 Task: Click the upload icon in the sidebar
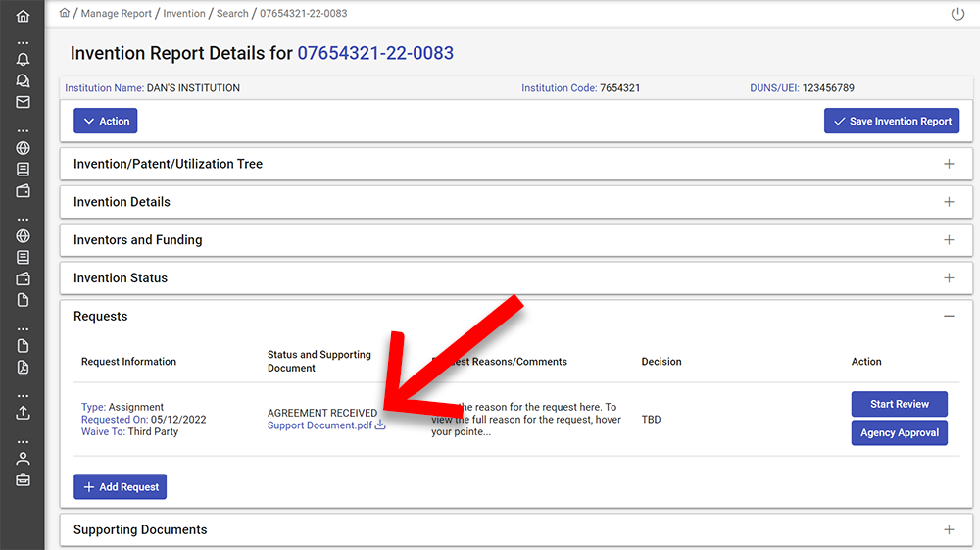pyautogui.click(x=23, y=413)
